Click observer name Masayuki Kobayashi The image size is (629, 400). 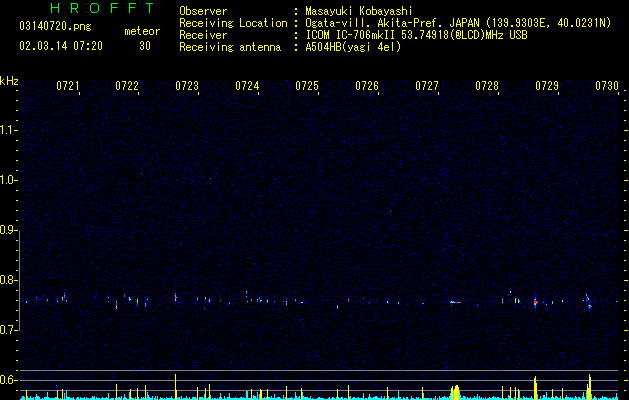[359, 11]
